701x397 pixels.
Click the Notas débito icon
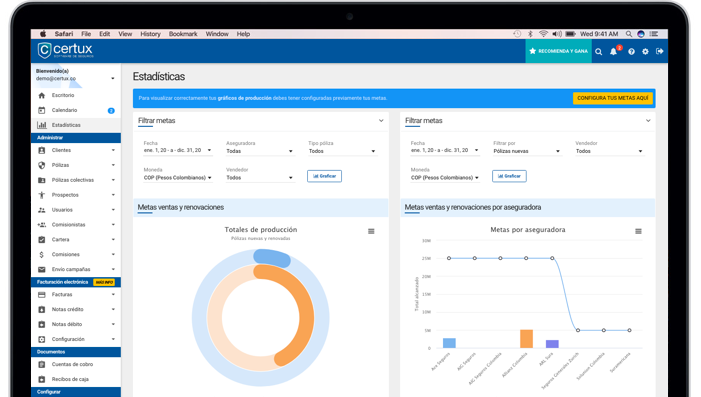[x=42, y=324]
